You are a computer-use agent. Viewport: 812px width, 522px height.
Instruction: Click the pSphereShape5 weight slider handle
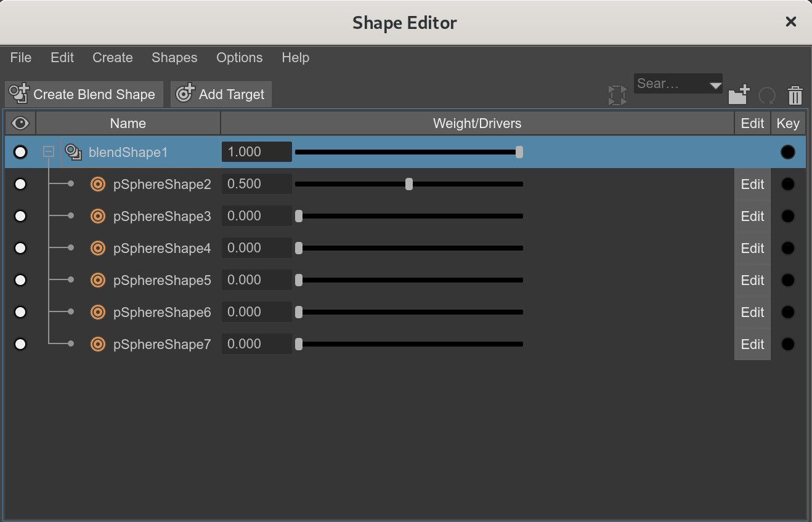coord(299,280)
